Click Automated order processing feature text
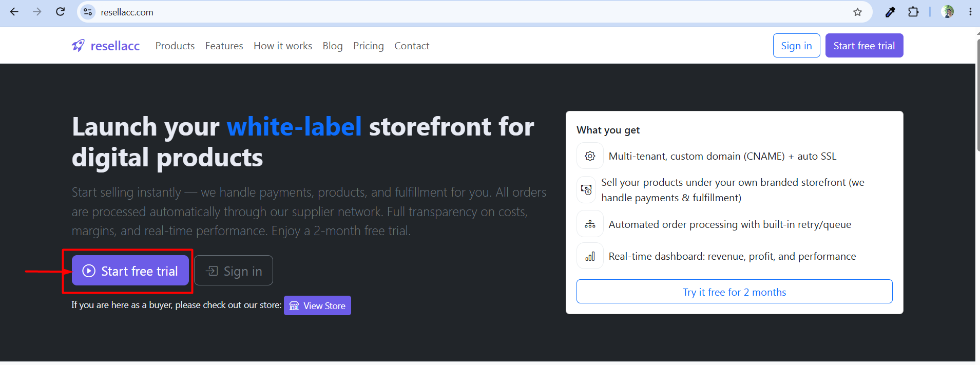980x365 pixels. tap(729, 224)
